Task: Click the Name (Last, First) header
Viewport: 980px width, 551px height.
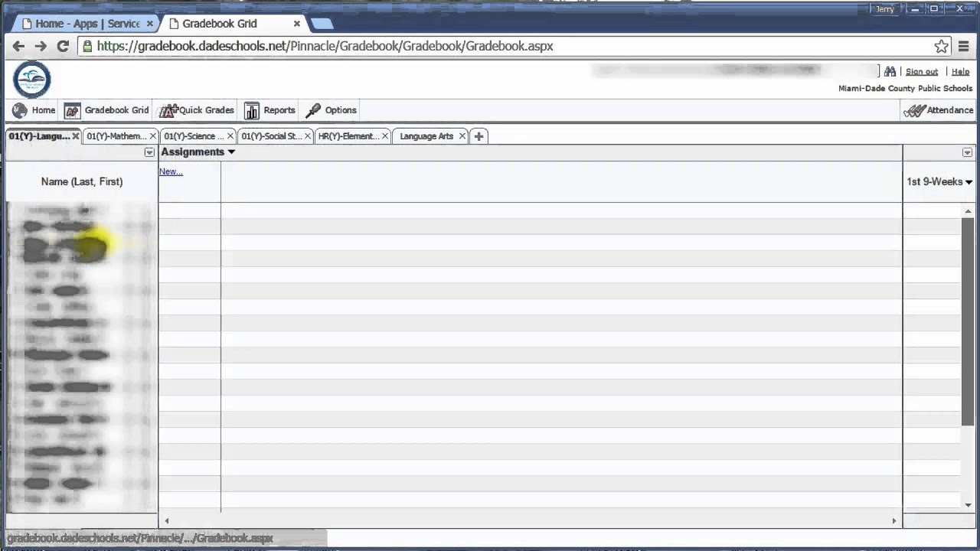Action: [82, 182]
